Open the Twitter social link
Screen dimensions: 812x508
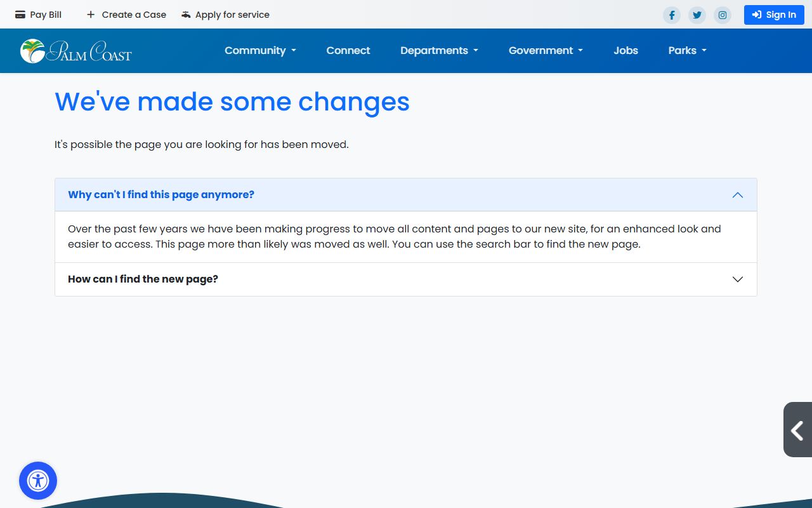point(697,15)
